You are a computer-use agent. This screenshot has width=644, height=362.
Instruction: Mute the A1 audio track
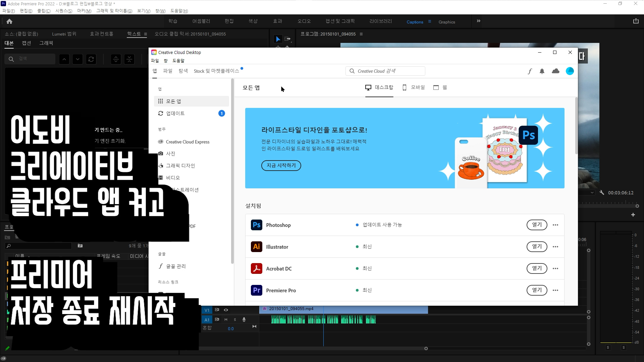[x=226, y=320]
